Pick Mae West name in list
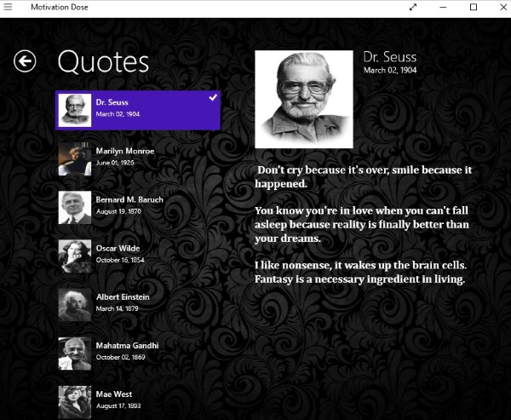 point(114,394)
